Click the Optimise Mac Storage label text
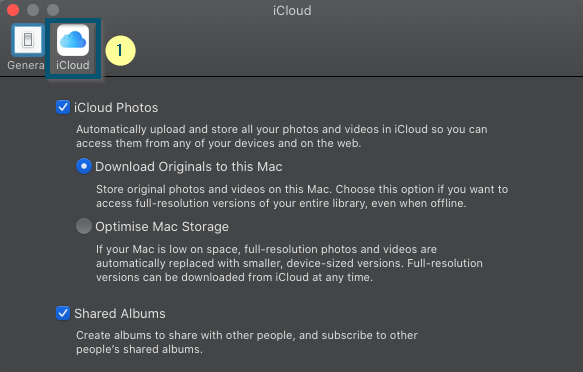Screen dimensions: 583x372 click(x=162, y=227)
